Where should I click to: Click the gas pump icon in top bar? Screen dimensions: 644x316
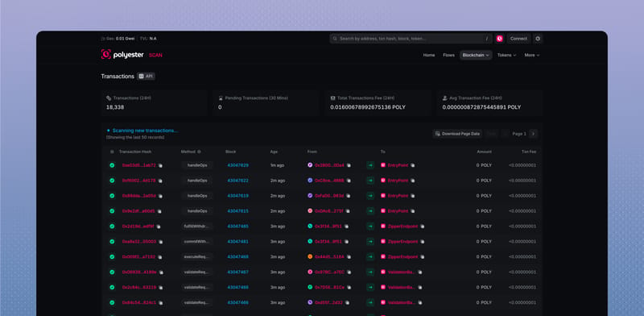(103, 39)
